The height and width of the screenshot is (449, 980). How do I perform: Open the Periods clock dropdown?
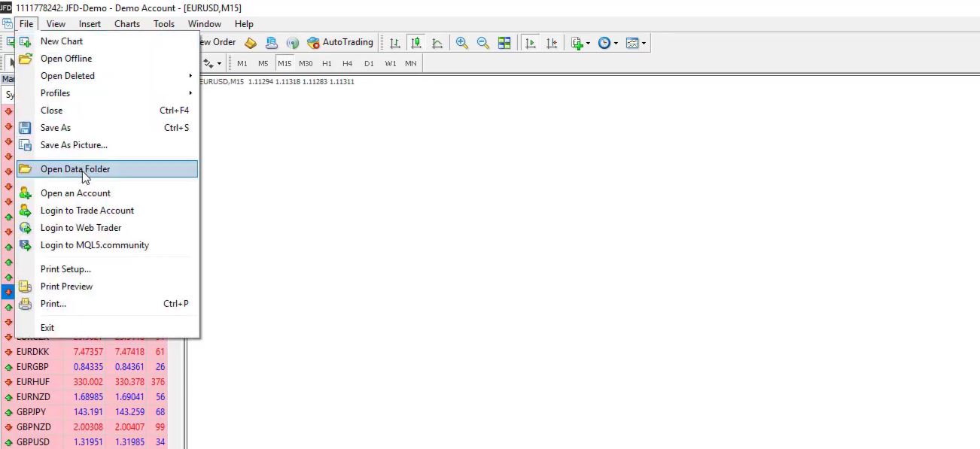607,43
